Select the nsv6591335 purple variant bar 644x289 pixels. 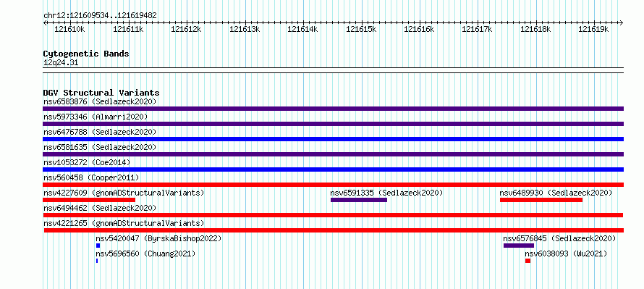coord(359,200)
